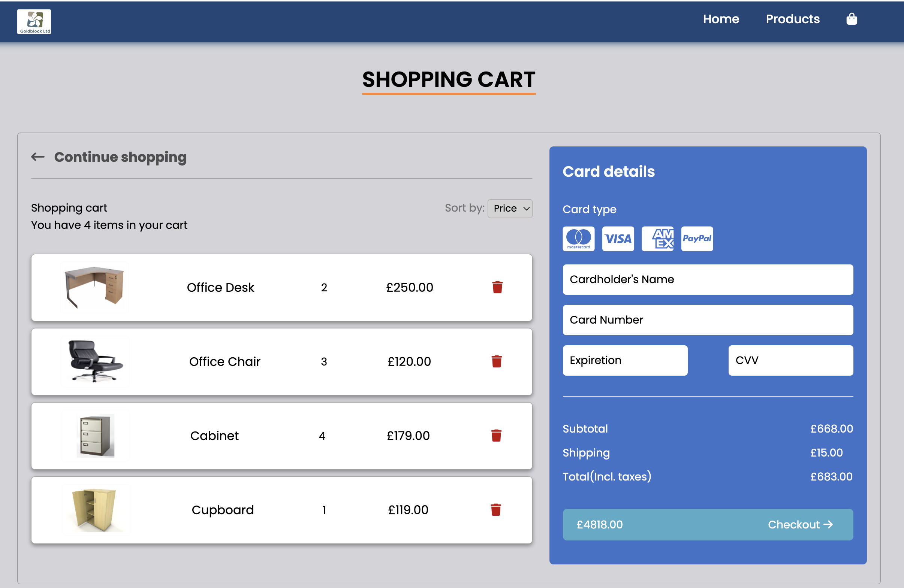Click the Cupboard product image
This screenshot has height=588, width=904.
coord(96,509)
